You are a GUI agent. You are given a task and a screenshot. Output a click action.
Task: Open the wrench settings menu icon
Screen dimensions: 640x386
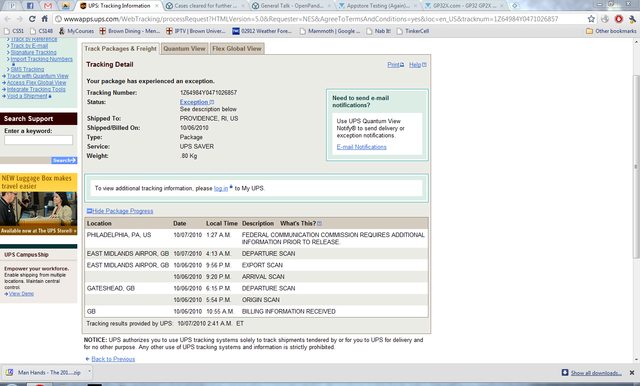click(x=632, y=19)
